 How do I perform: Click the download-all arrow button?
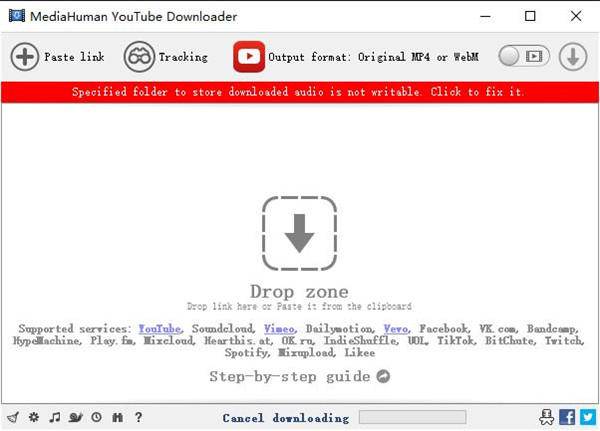pos(573,57)
